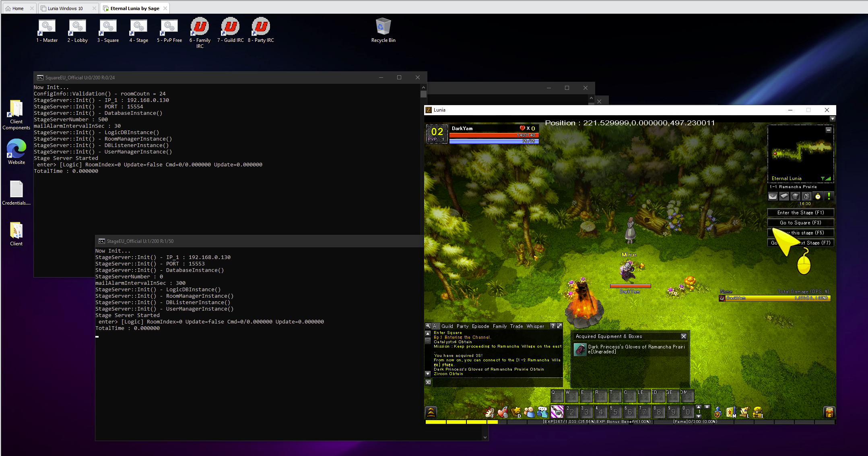The height and width of the screenshot is (456, 868).
Task: Open the star book icon marked D
Action: coord(516,412)
